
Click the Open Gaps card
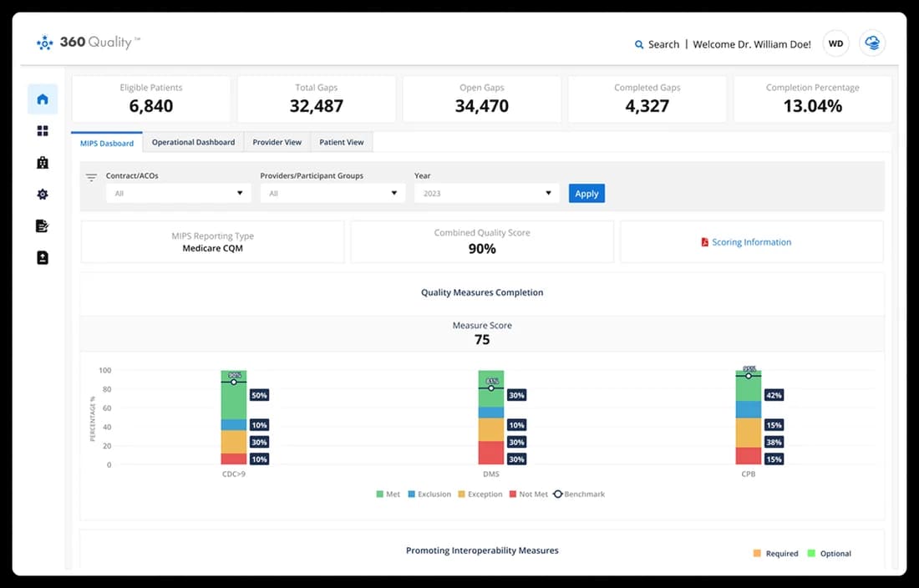click(x=482, y=99)
